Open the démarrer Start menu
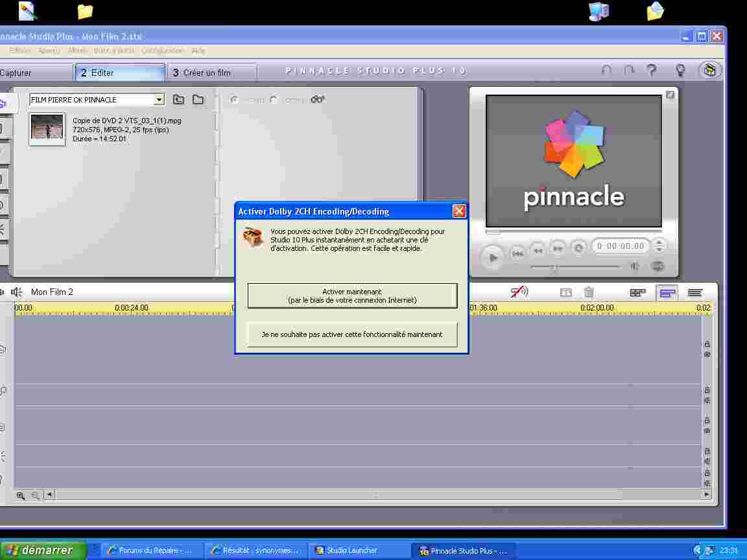Screen dimensions: 747x560 coord(43,550)
